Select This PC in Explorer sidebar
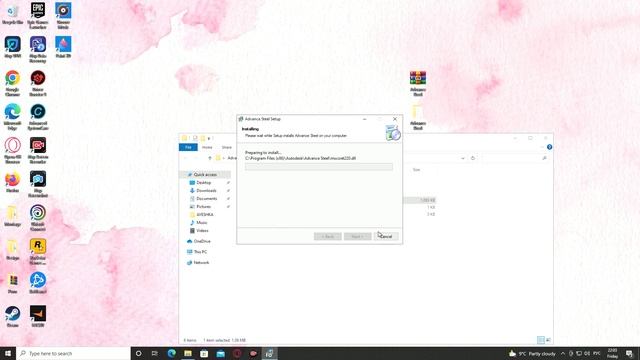 200,252
